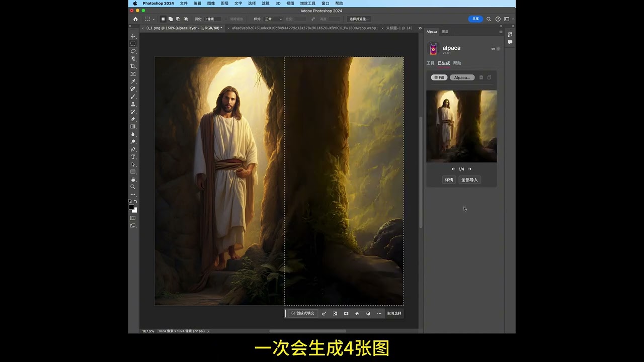Select the History Brush tool
The width and height of the screenshot is (644, 362).
(133, 112)
